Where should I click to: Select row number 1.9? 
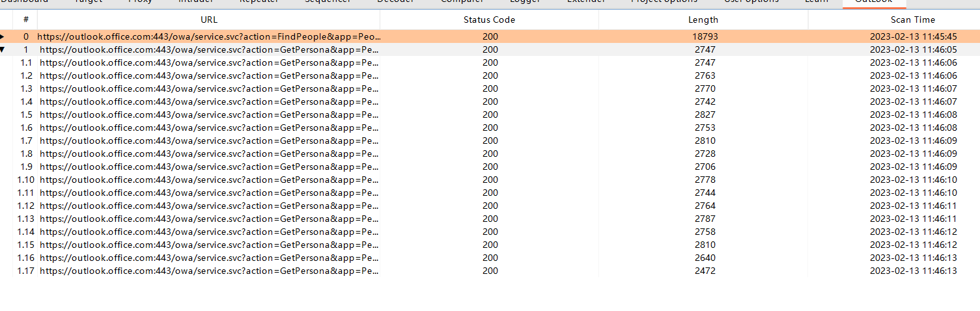point(26,167)
